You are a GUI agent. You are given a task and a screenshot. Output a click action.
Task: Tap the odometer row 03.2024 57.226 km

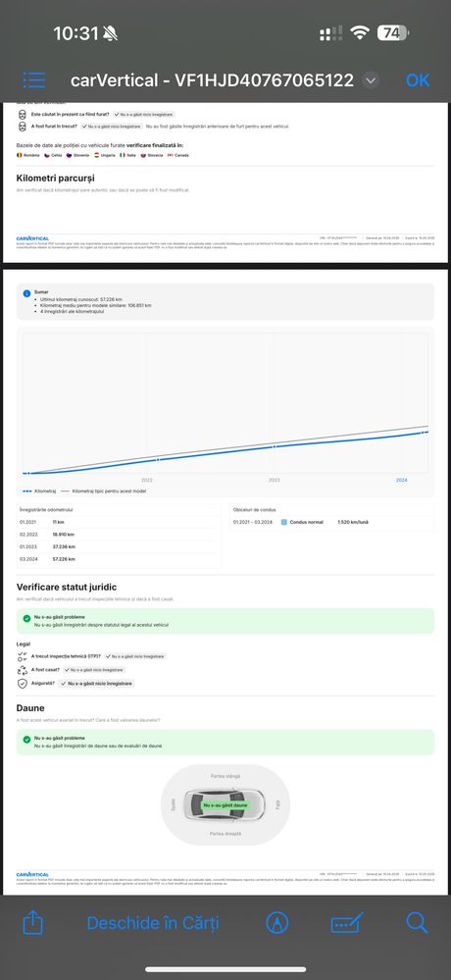119,559
